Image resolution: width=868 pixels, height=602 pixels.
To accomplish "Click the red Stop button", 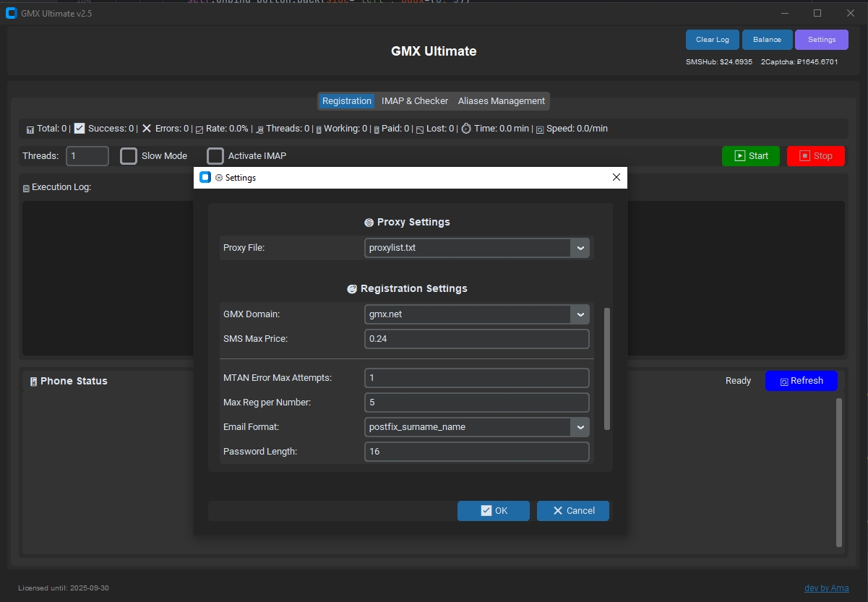I will pyautogui.click(x=816, y=156).
